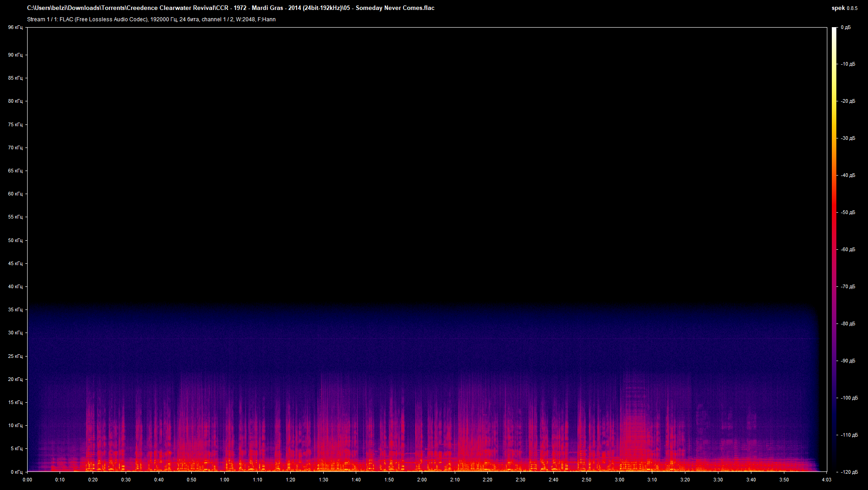The width and height of the screenshot is (868, 490).
Task: Click the 96 кГц frequency axis label
Action: coord(15,28)
